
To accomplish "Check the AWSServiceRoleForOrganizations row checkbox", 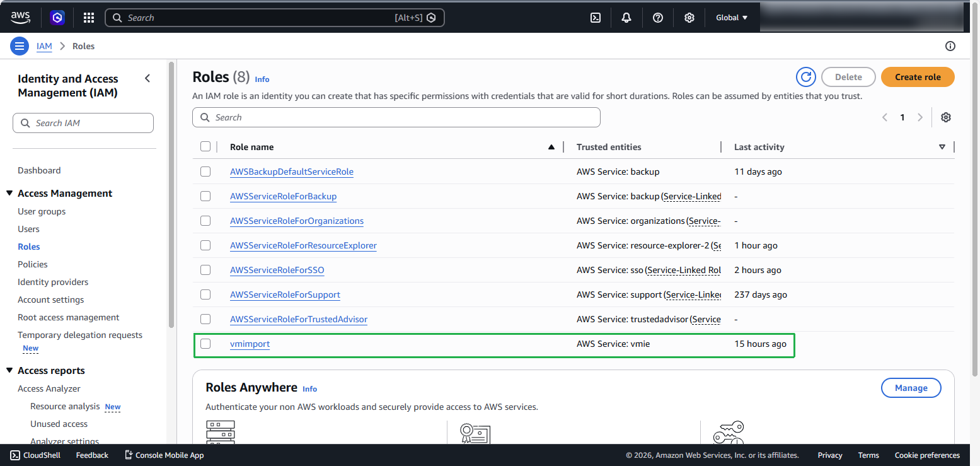I will tap(205, 221).
